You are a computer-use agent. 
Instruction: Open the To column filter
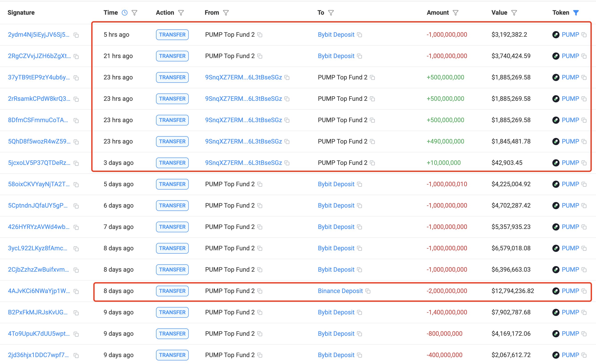click(x=331, y=13)
